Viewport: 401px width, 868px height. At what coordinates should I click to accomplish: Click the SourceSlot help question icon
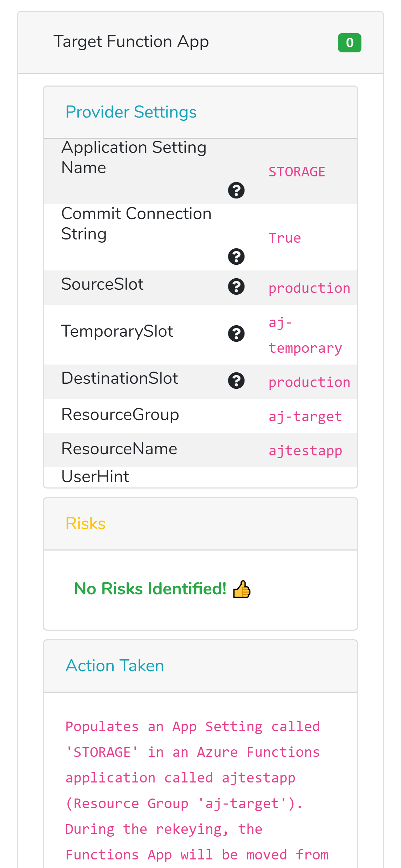[x=236, y=287]
